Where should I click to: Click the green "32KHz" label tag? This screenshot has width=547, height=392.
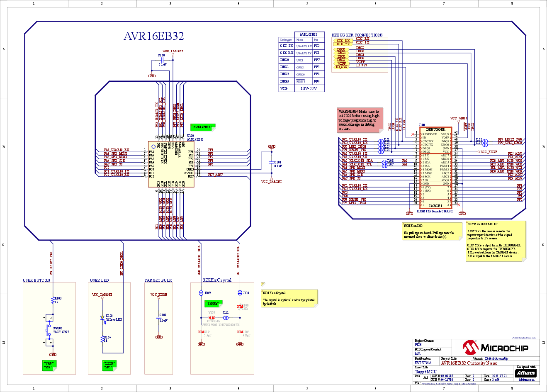tap(213, 304)
